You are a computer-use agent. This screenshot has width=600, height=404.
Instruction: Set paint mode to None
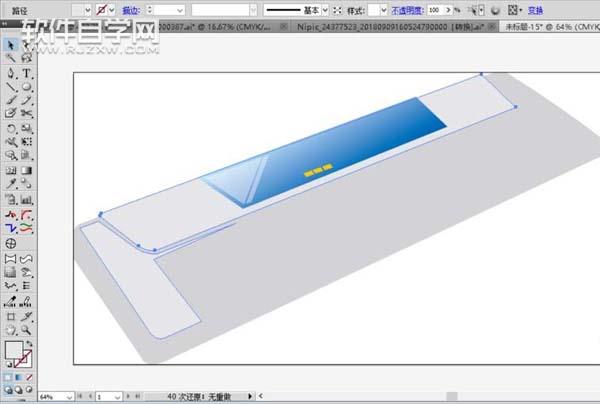pyautogui.click(x=29, y=378)
